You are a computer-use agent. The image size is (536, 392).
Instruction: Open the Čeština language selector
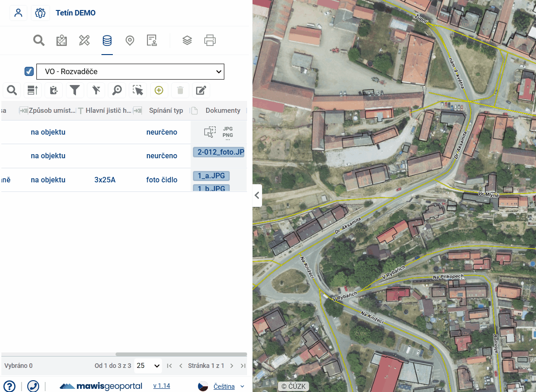[x=224, y=387]
